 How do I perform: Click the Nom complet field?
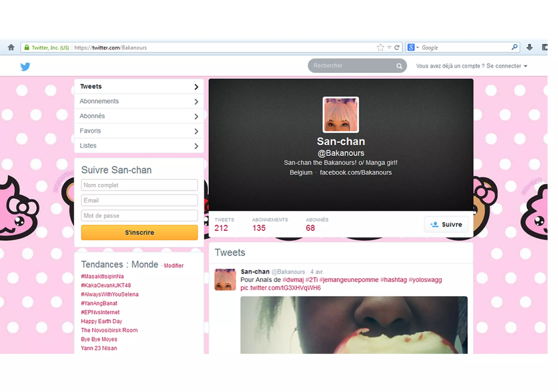pos(139,185)
